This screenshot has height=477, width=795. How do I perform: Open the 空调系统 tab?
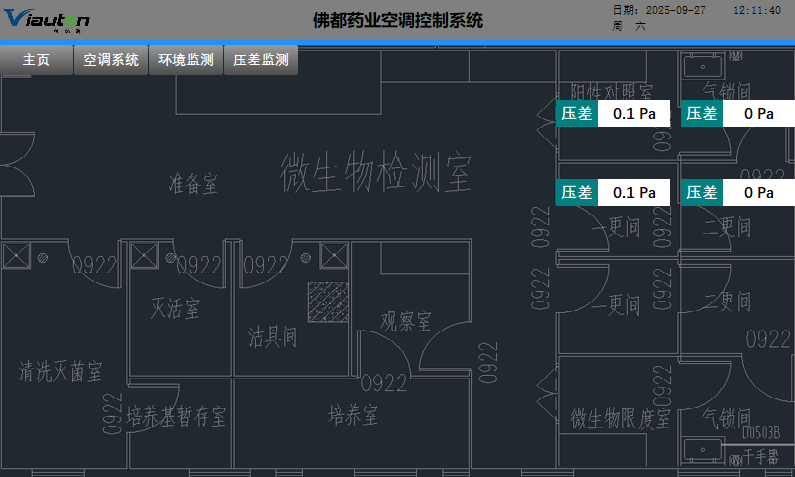coord(111,60)
